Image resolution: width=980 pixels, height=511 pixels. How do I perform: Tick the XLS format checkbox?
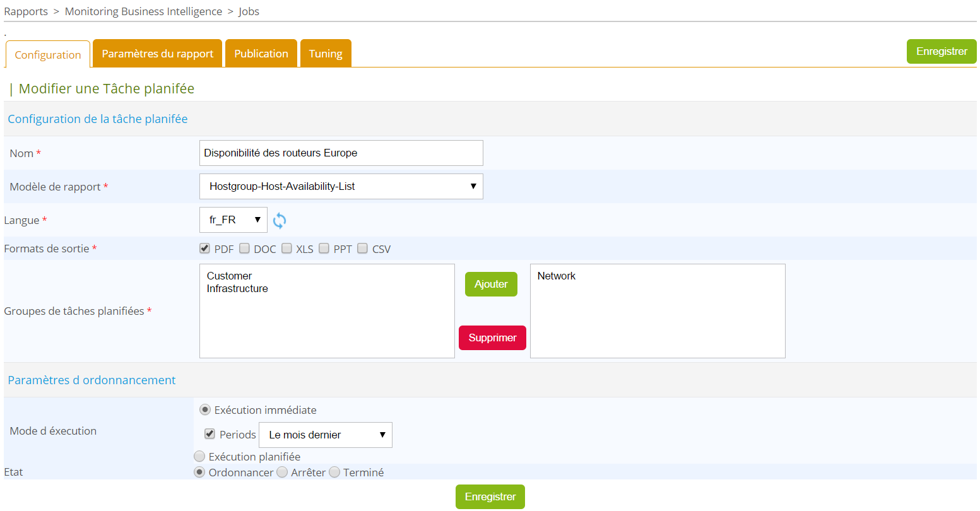[287, 249]
